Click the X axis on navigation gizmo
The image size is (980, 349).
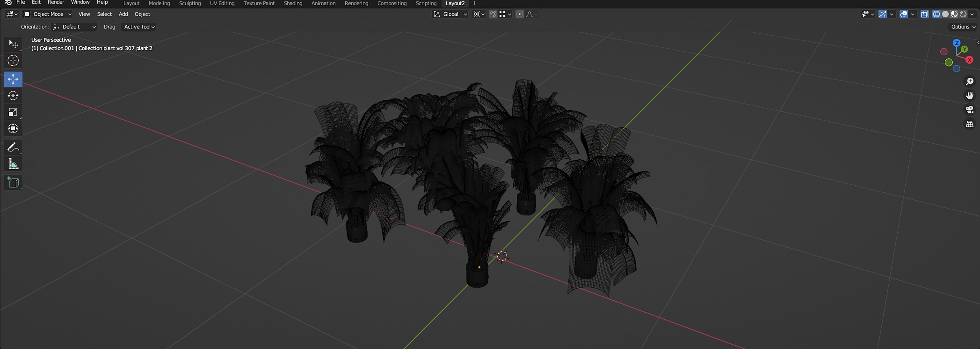(969, 60)
